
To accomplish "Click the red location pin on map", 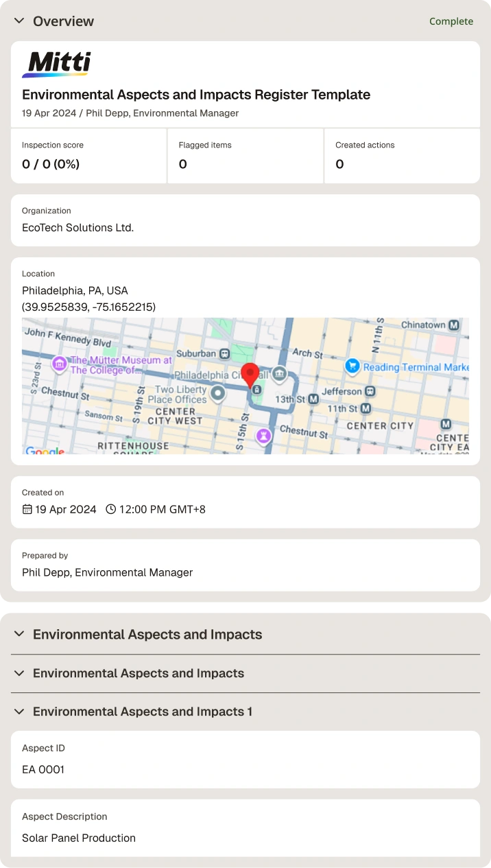I will (x=251, y=375).
